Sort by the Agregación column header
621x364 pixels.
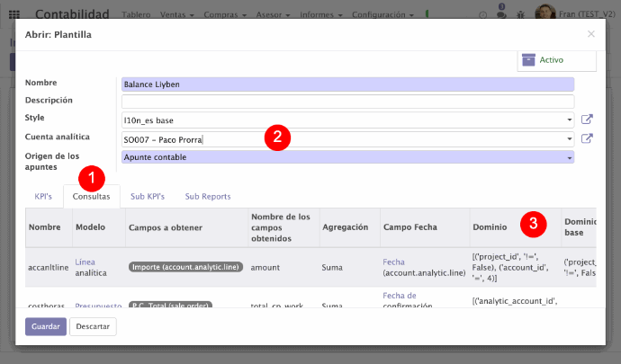pyautogui.click(x=343, y=227)
